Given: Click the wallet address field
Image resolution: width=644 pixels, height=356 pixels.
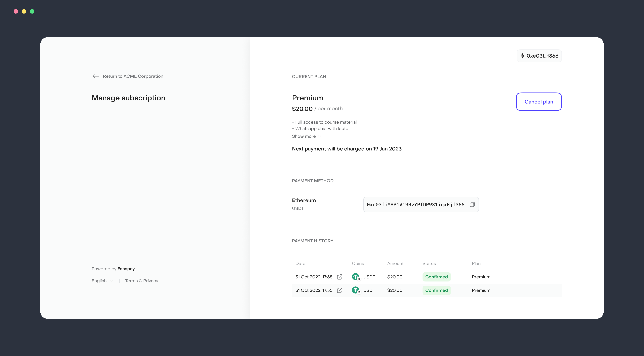Looking at the screenshot, I should point(415,204).
